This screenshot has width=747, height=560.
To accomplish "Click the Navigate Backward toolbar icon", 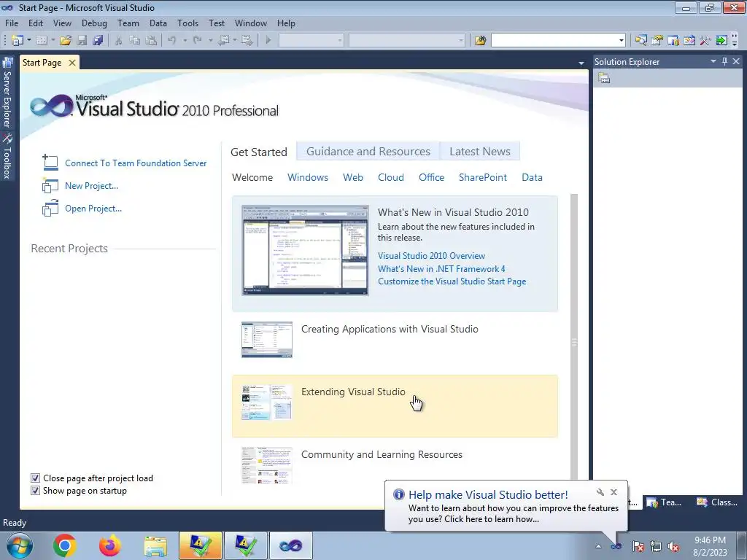I will click(x=223, y=41).
